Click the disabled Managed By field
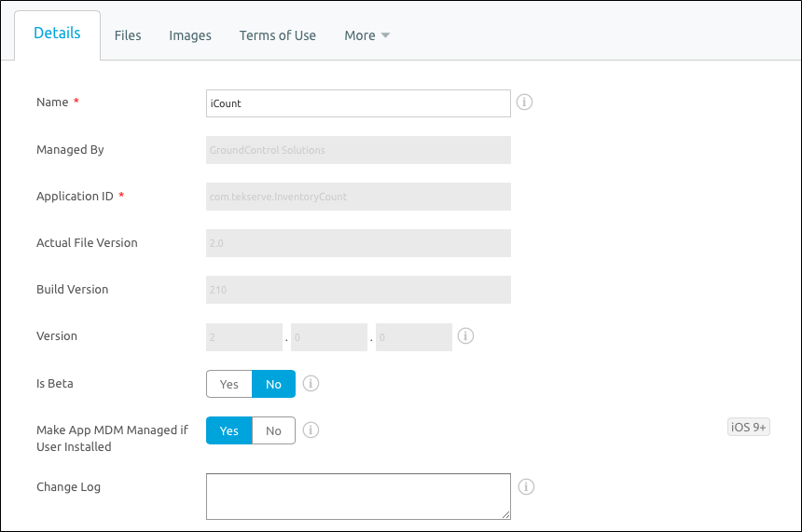Viewport: 802px width, 532px height. (x=358, y=150)
